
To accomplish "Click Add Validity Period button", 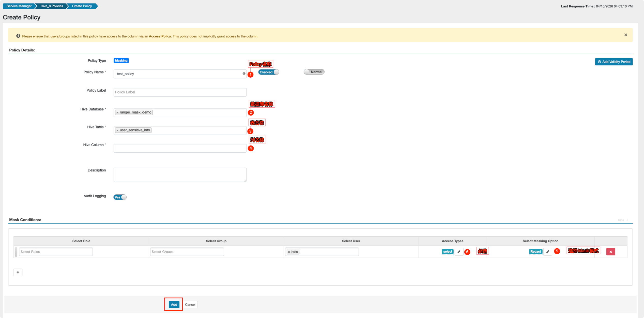I will point(614,62).
